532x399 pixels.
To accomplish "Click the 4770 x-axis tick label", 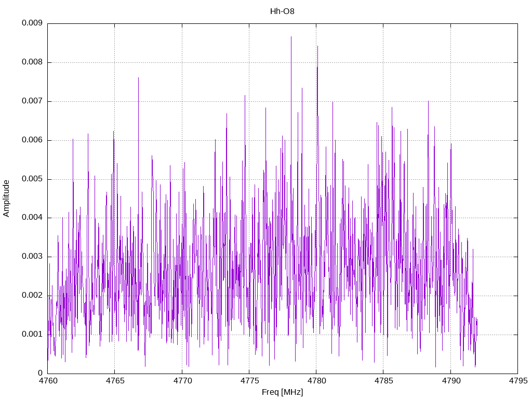I will click(x=182, y=381).
